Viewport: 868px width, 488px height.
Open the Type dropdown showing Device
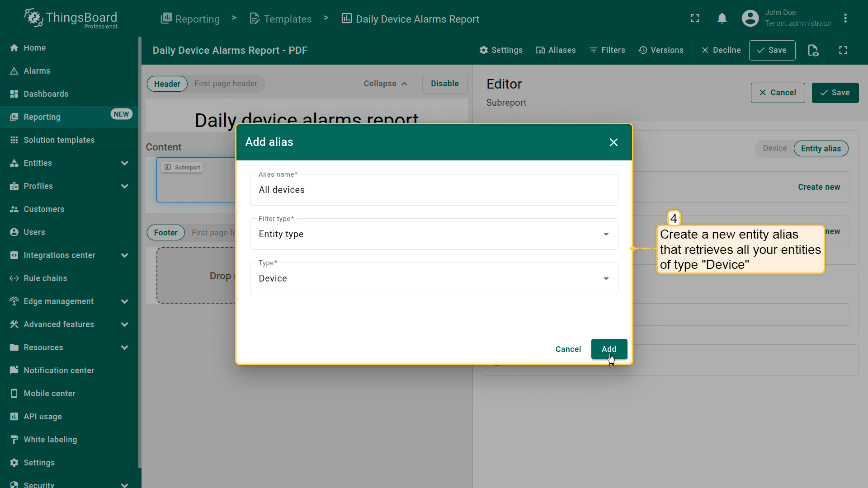(x=434, y=278)
